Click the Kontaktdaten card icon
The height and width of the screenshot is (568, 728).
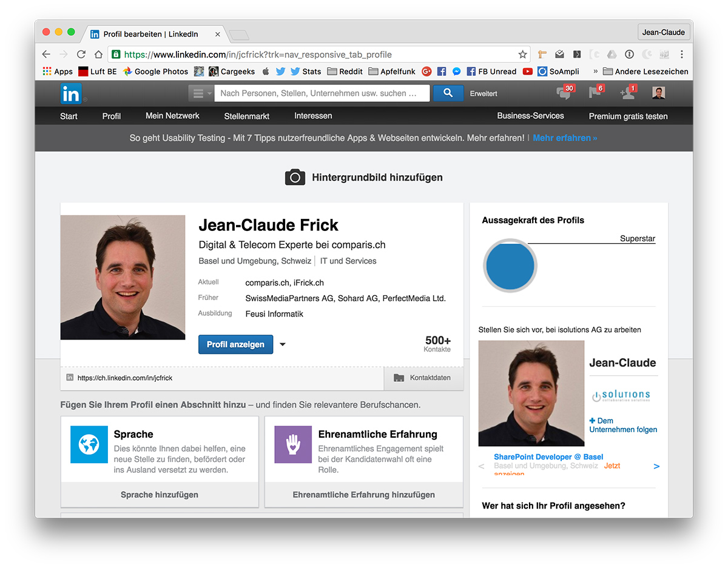coord(399,378)
